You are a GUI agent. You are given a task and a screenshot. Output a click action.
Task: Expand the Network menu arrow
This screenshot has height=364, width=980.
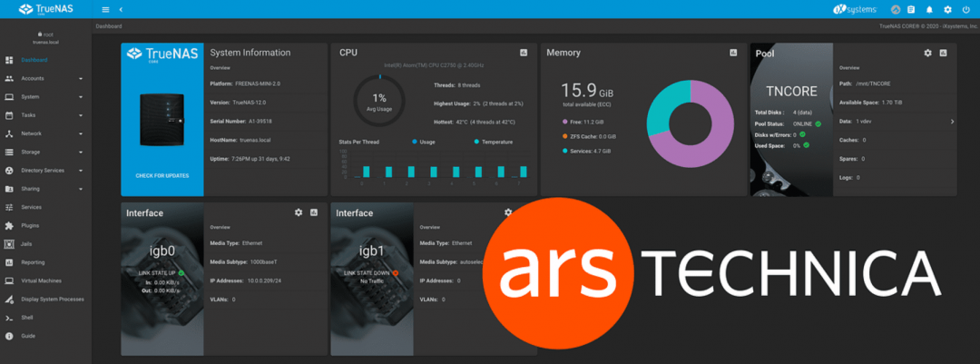tap(81, 133)
